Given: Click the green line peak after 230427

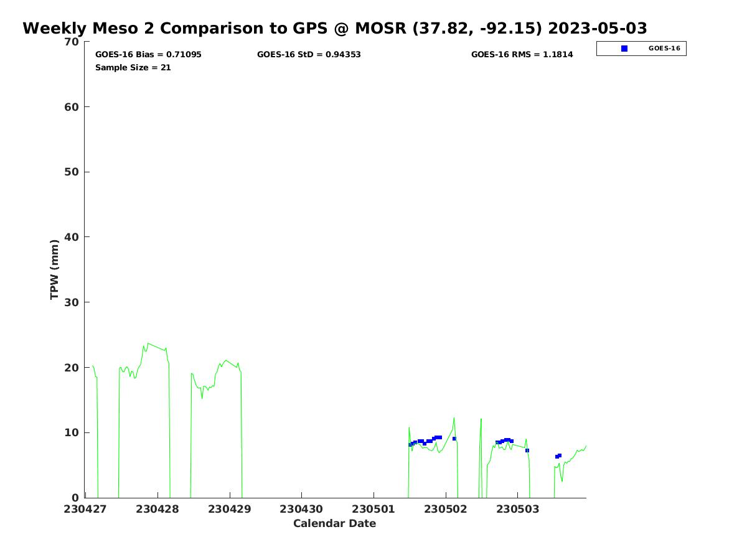Looking at the screenshot, I should [148, 343].
